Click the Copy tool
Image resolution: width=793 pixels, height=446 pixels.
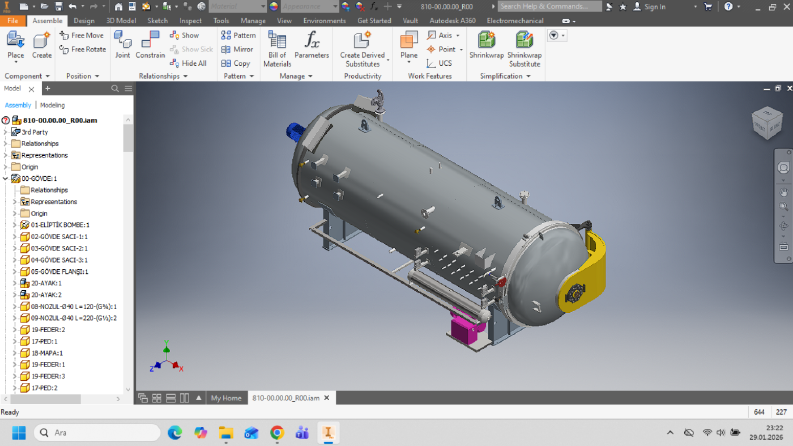[x=236, y=63]
